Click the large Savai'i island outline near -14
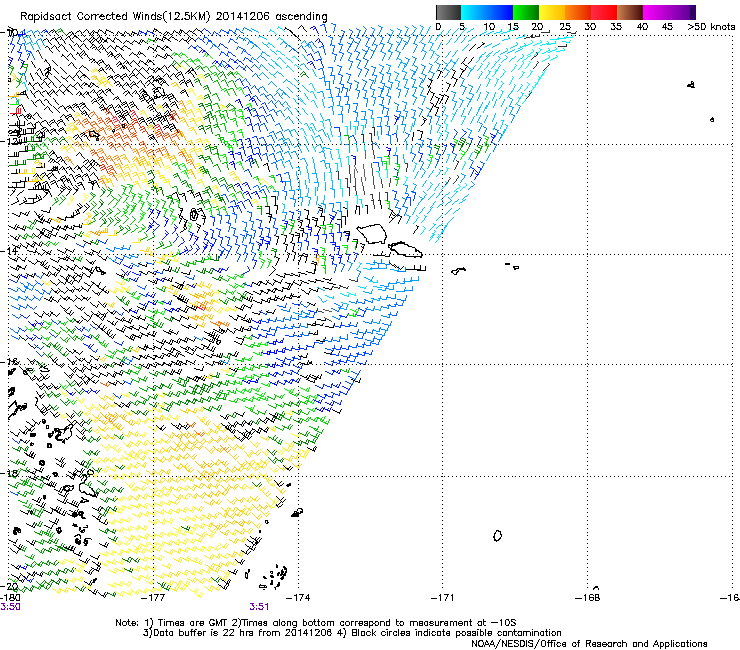The width and height of the screenshot is (740, 650). (372, 233)
